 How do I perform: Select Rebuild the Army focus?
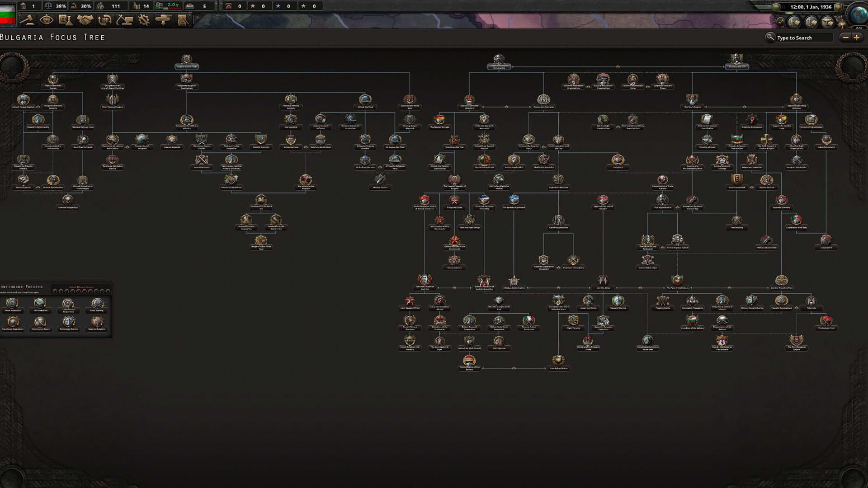[261, 141]
